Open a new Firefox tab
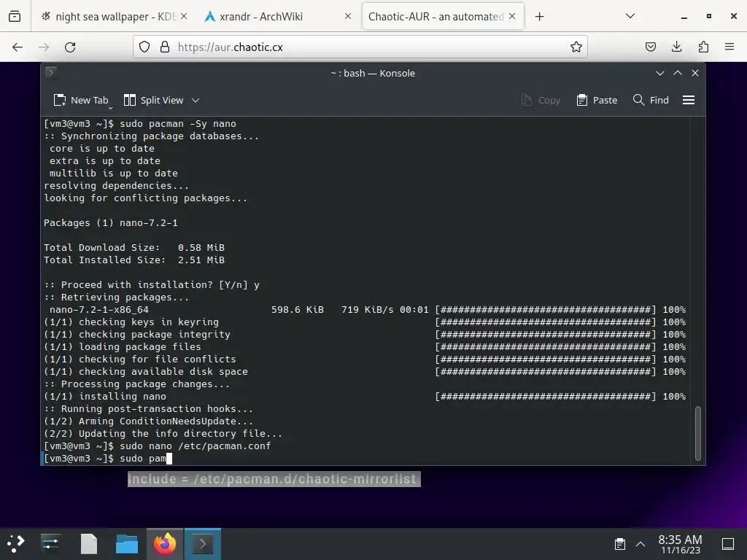Viewport: 747px width, 560px height. (539, 17)
